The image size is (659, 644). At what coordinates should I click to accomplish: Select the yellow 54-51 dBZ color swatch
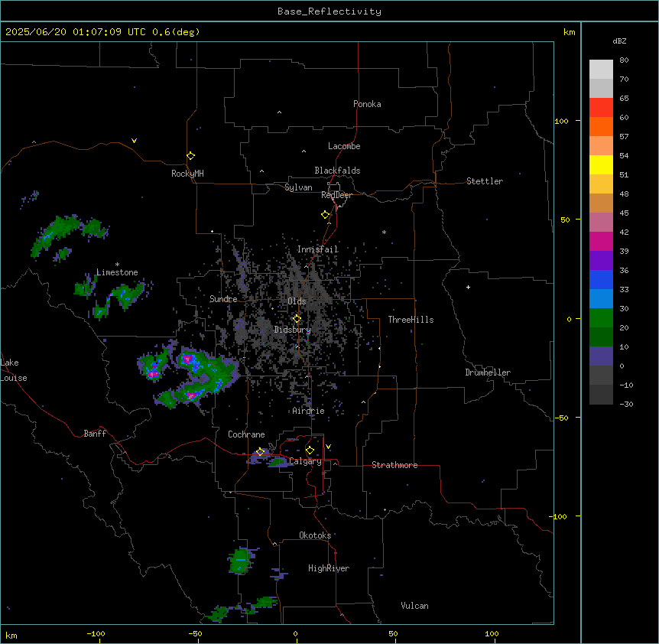601,164
